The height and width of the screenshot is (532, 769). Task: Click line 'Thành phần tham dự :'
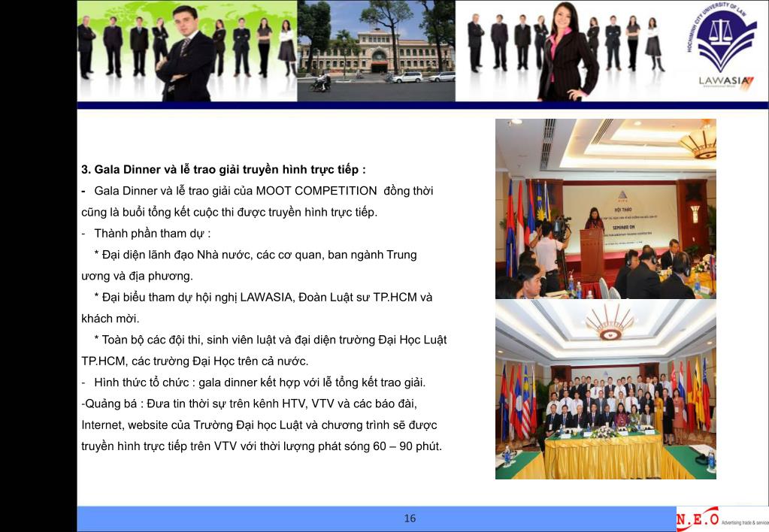(146, 234)
